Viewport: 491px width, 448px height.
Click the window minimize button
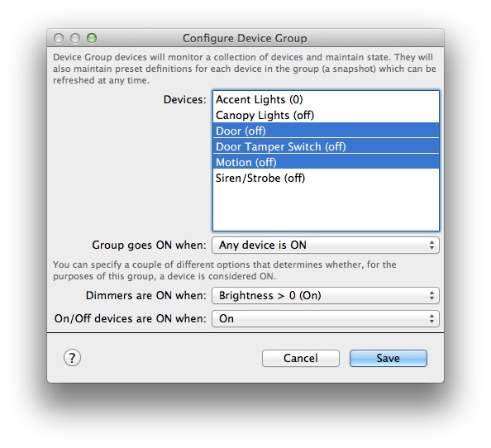click(75, 38)
